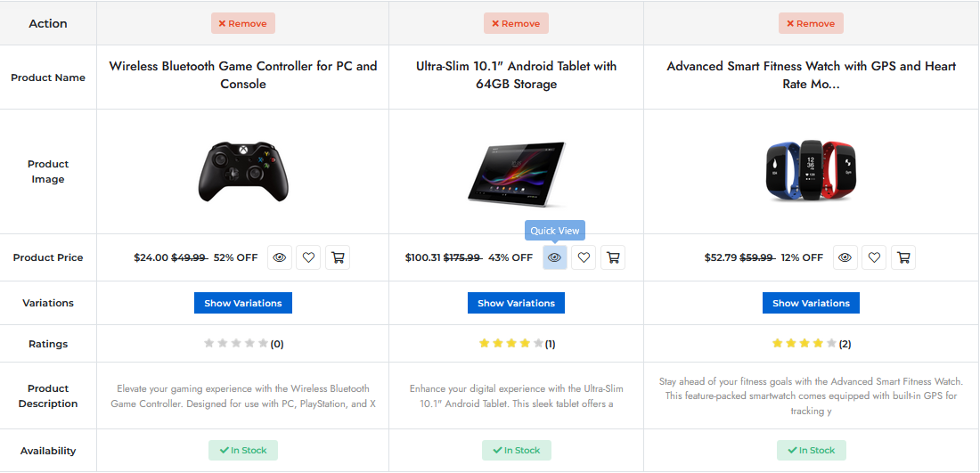Add Android tablet to cart

[x=613, y=257]
